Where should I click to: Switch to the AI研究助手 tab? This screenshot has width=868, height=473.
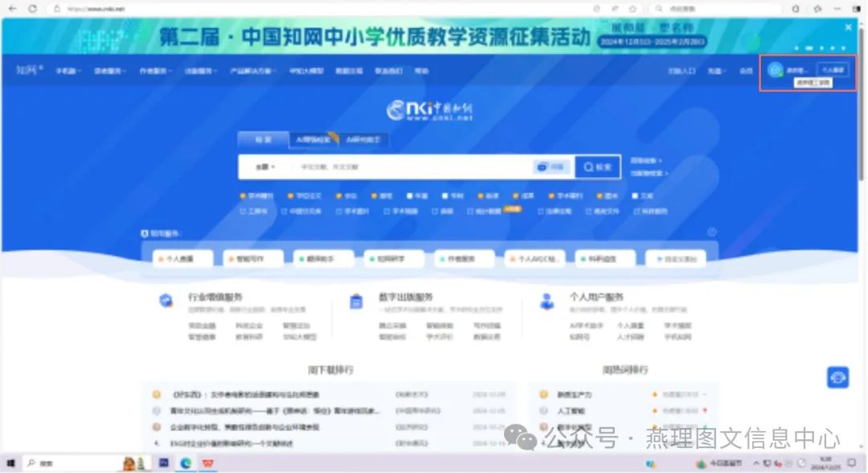pos(362,139)
